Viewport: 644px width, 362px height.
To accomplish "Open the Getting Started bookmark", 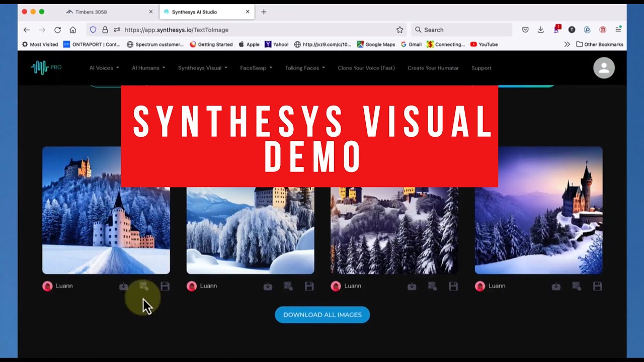I will click(211, 44).
